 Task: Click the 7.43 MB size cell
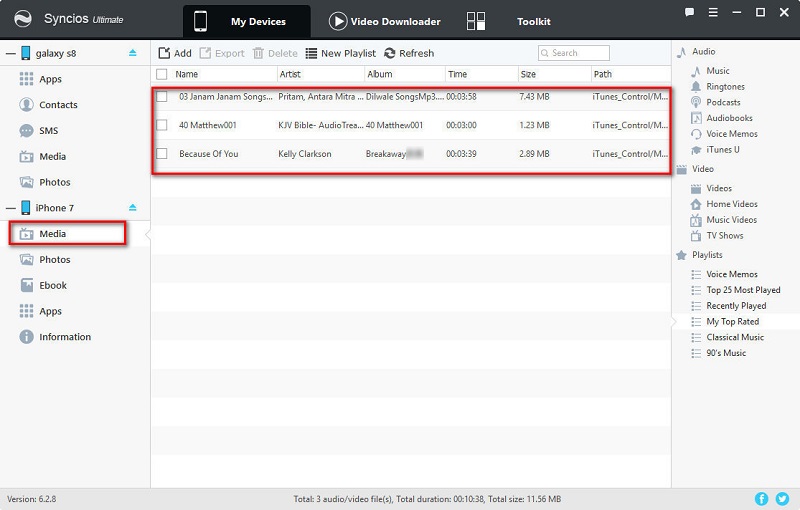[x=534, y=96]
